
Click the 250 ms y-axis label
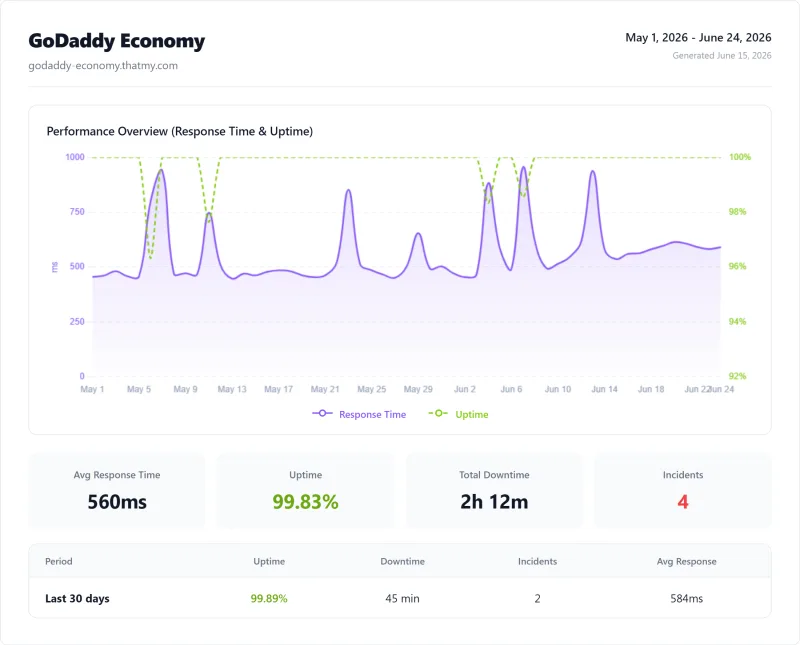point(77,321)
